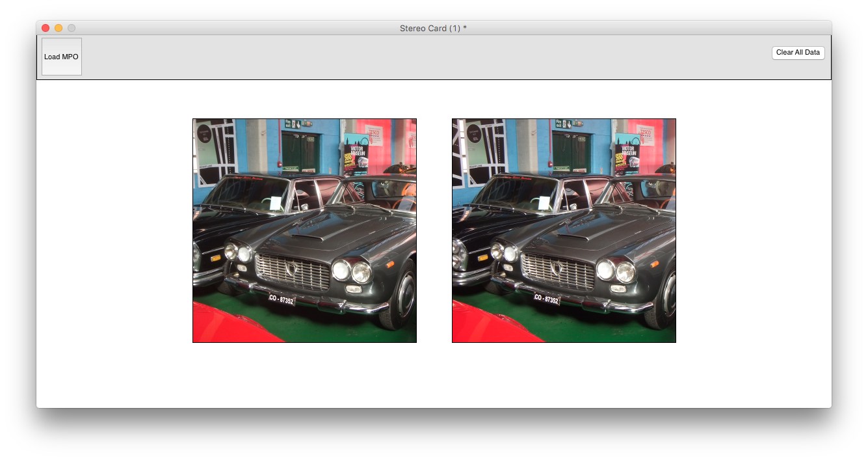Close the Stereo Card window
This screenshot has width=868, height=460.
pyautogui.click(x=46, y=28)
